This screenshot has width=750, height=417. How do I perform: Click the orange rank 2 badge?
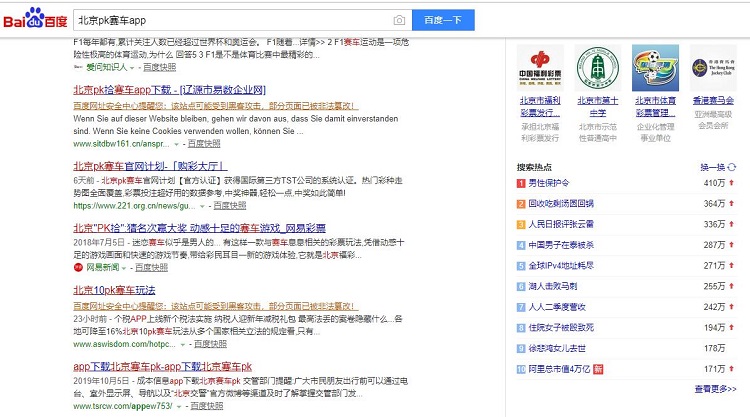click(x=521, y=204)
